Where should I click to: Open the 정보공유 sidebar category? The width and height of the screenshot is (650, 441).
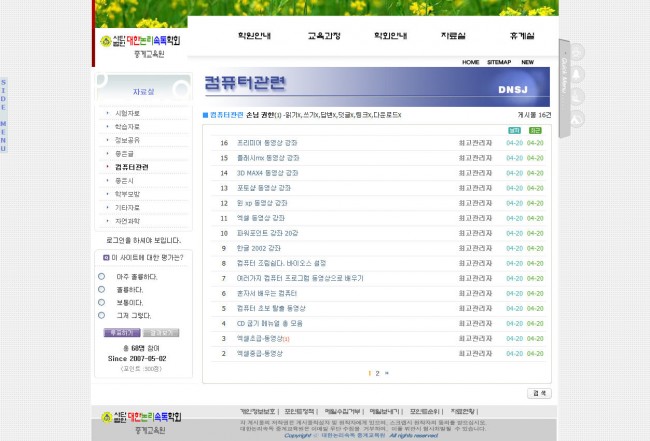pyautogui.click(x=127, y=140)
